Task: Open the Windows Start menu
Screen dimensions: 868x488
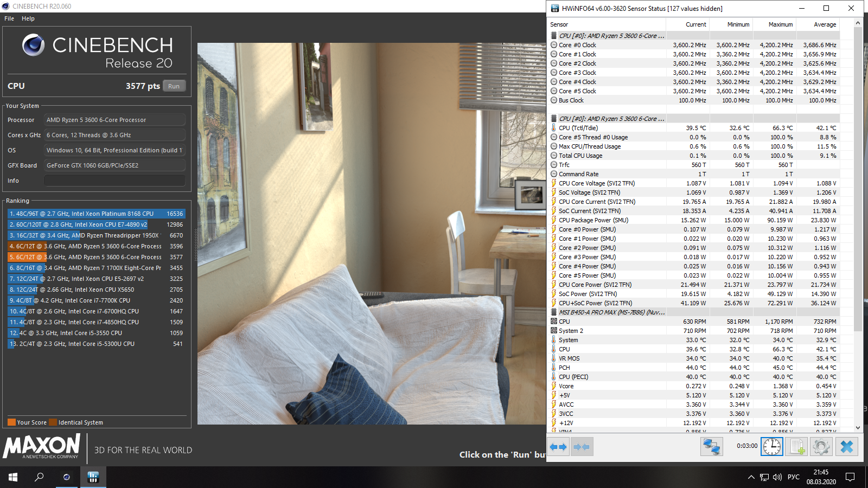Action: click(13, 477)
